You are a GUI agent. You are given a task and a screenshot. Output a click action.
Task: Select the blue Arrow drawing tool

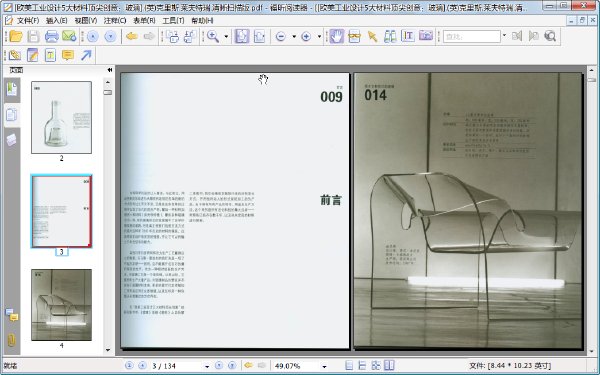click(86, 55)
